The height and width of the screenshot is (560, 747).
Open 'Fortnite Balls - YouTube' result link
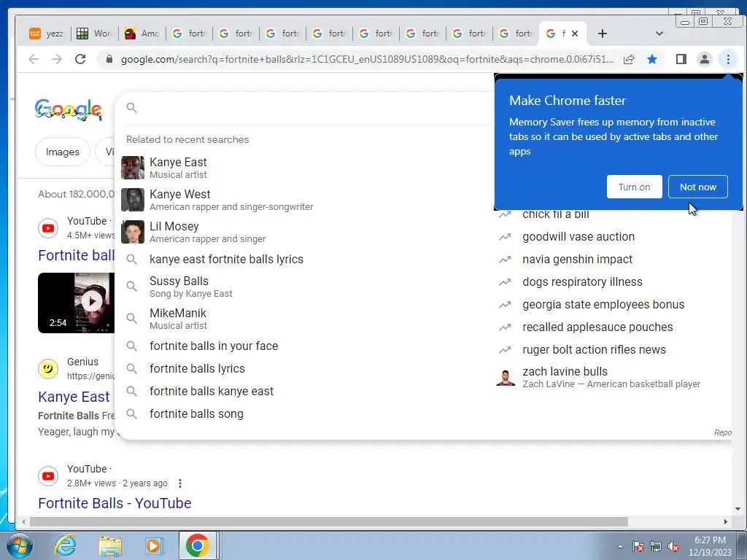pos(115,503)
